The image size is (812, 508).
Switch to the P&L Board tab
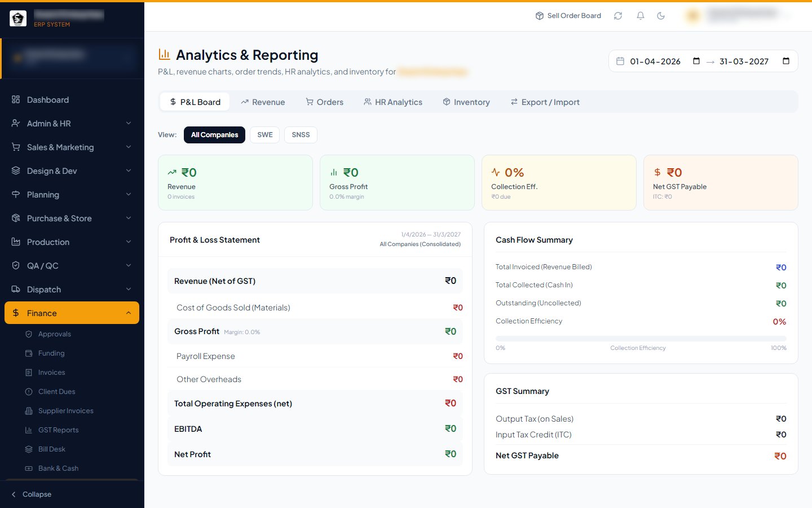tap(195, 102)
